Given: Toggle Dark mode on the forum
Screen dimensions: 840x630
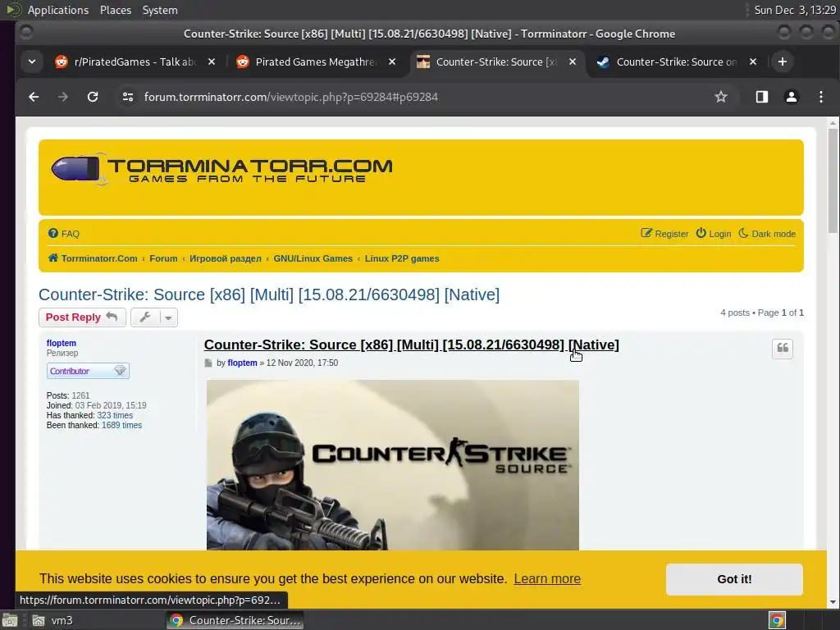Looking at the screenshot, I should pyautogui.click(x=767, y=234).
